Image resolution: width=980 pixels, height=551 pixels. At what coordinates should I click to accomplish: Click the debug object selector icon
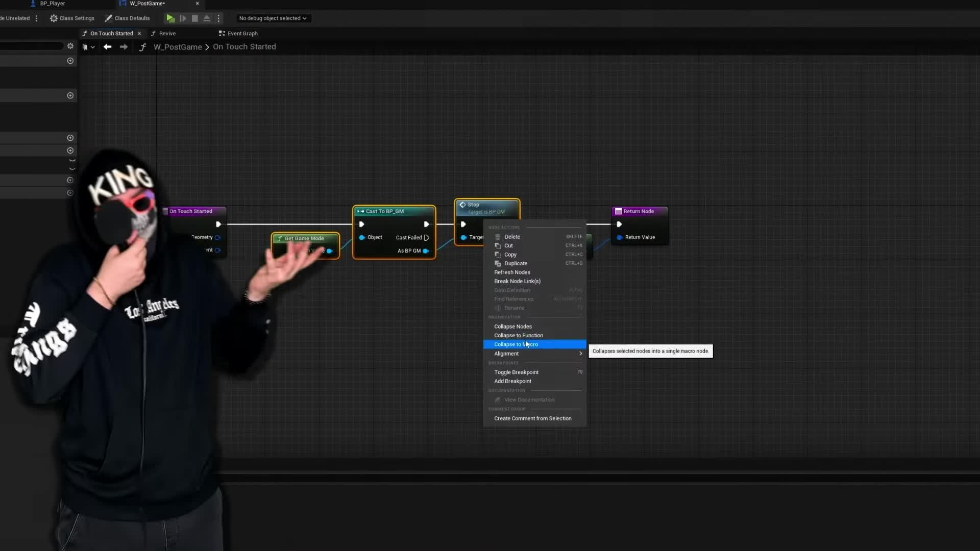273,18
